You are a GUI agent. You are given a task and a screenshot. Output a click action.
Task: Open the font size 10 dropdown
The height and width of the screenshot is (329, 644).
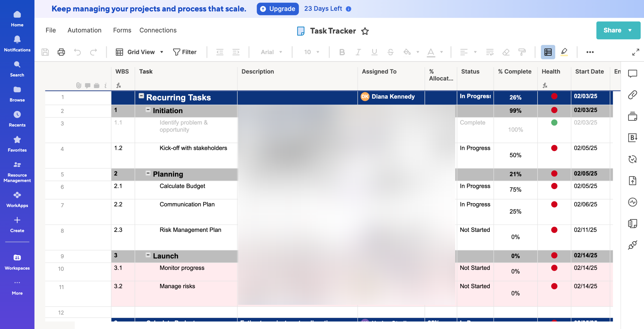(311, 52)
